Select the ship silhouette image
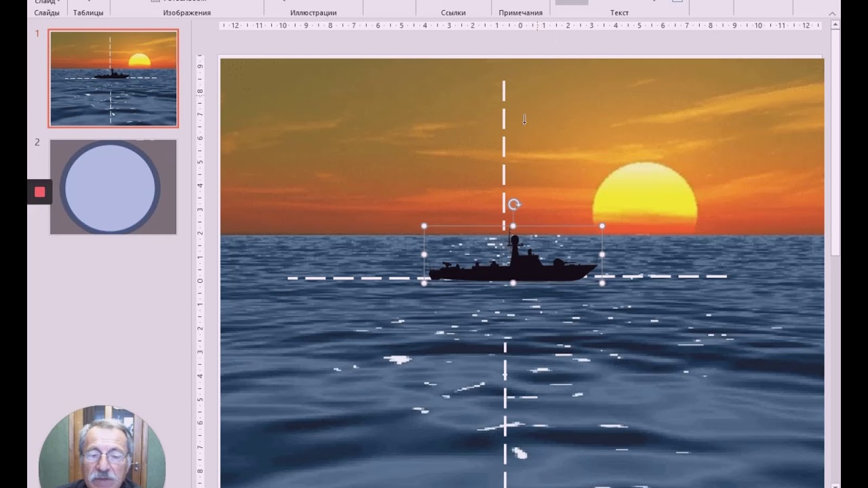868x488 pixels. pos(513,259)
